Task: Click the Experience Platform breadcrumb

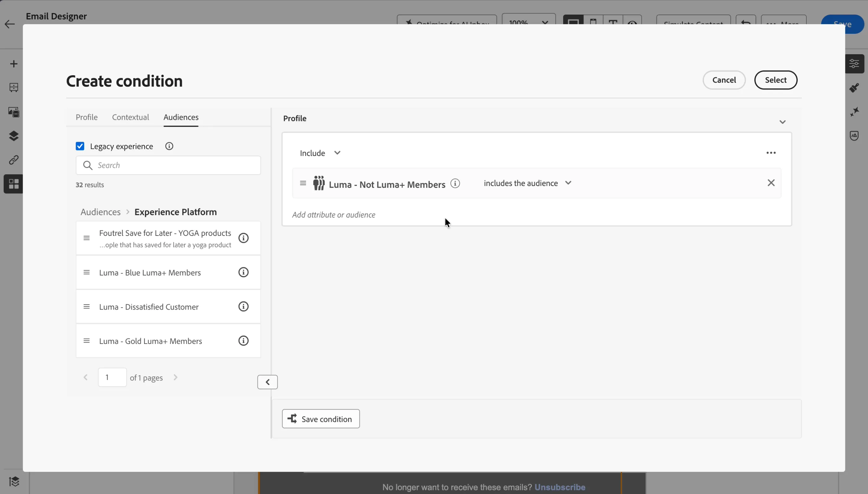Action: click(176, 212)
